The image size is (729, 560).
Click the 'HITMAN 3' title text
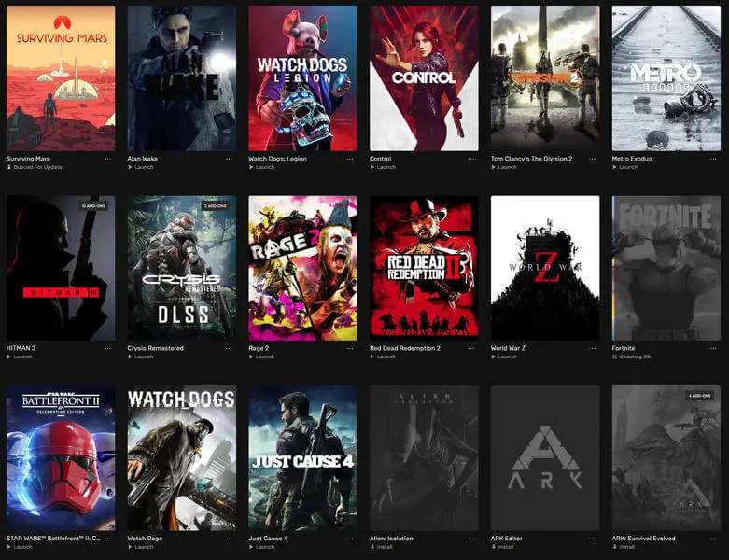(21, 348)
